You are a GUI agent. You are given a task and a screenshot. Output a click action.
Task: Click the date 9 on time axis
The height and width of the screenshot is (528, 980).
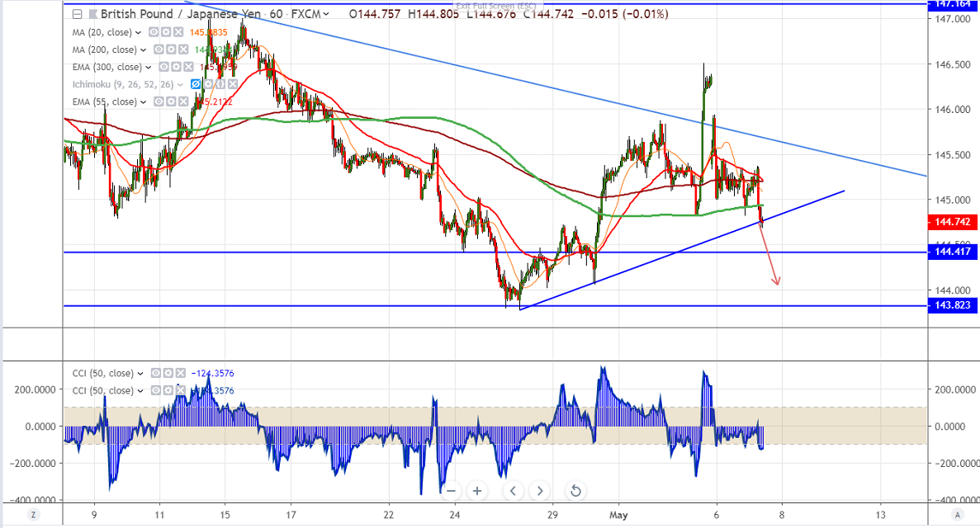(x=94, y=516)
